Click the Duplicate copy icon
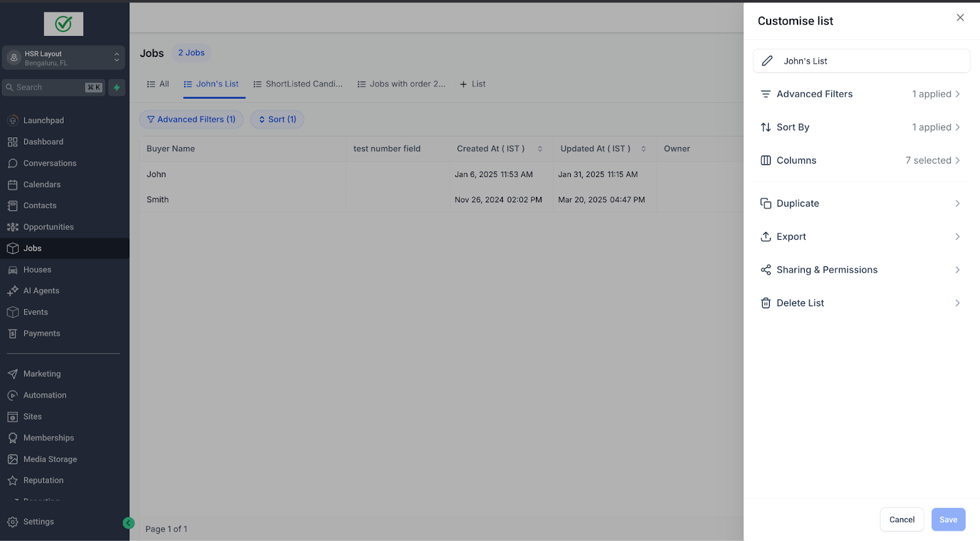This screenshot has height=541, width=980. click(766, 203)
